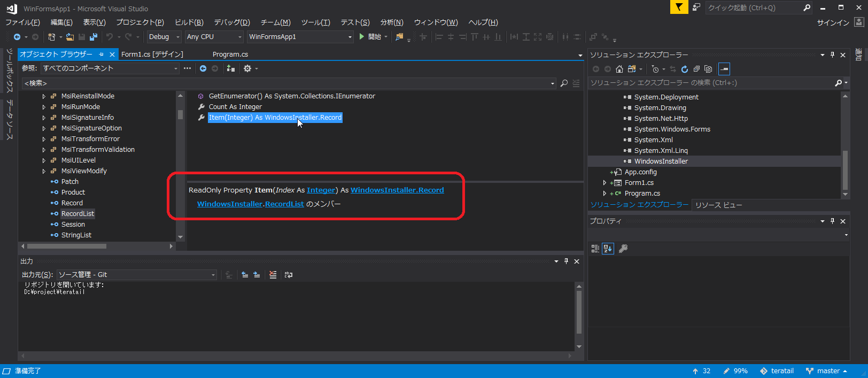
Task: Select GetEnumerator() member in list
Action: pos(292,96)
